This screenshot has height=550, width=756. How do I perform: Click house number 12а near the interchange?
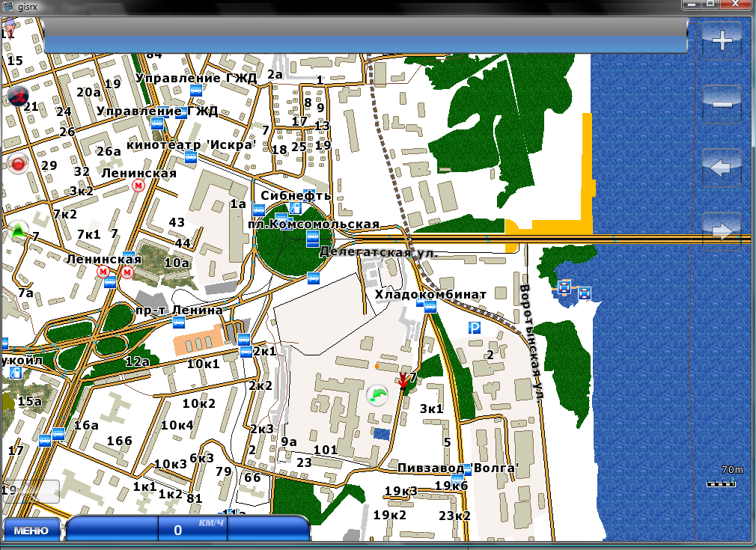(x=138, y=361)
